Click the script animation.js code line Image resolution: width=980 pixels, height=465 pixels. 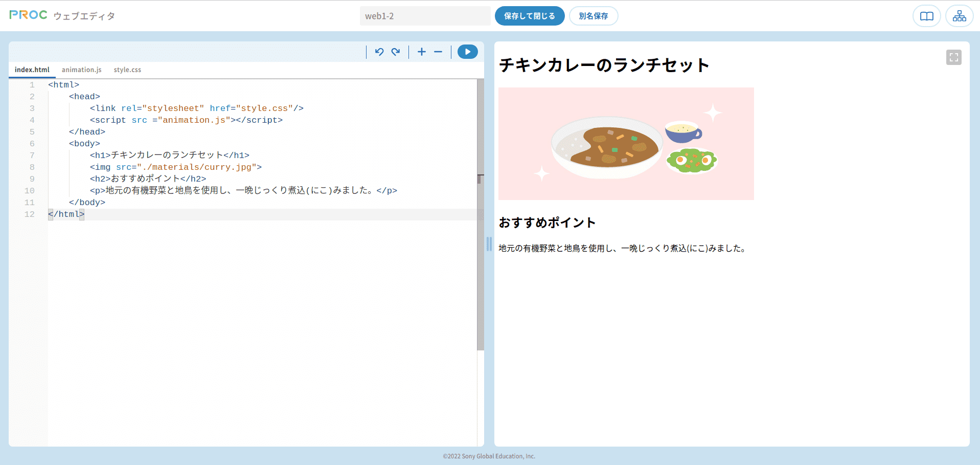[186, 120]
